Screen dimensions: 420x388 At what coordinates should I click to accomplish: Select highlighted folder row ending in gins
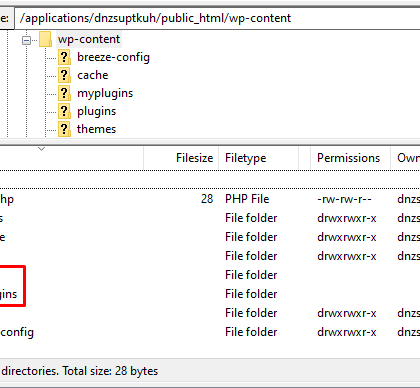pyautogui.click(x=210, y=294)
